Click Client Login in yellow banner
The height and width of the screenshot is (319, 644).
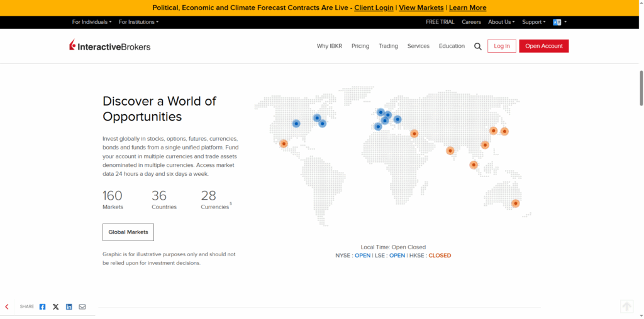point(374,8)
